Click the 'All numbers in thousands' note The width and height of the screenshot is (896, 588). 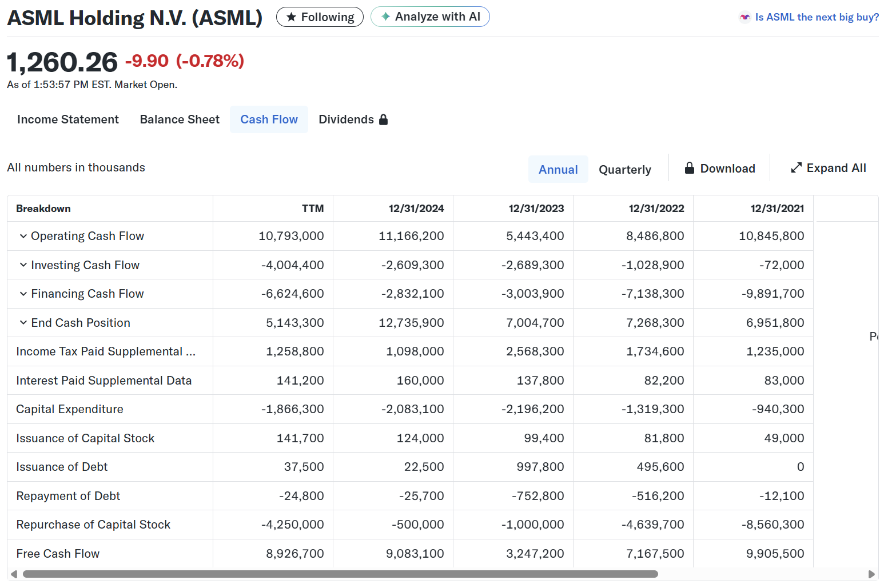(x=76, y=167)
